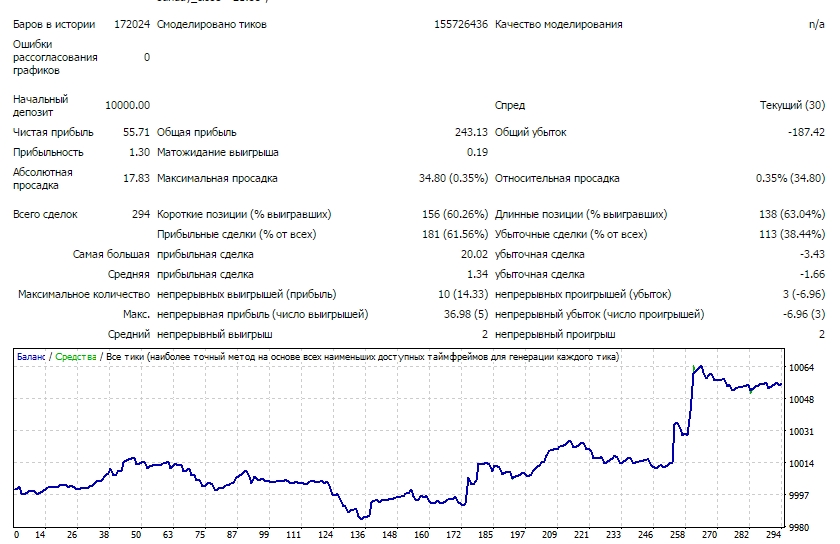
Task: Click the chart x-axis label 50
Action: tap(136, 535)
